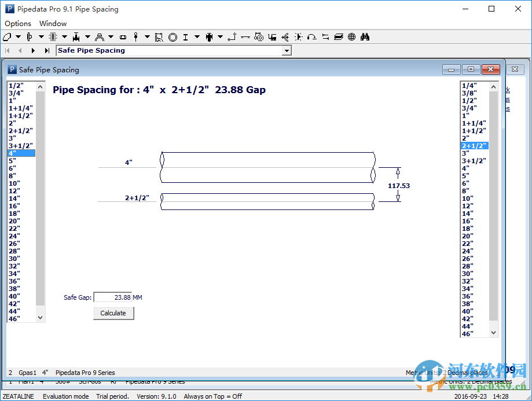Viewport: 532px width, 401px height.
Task: Open the Options menu
Action: [17, 23]
